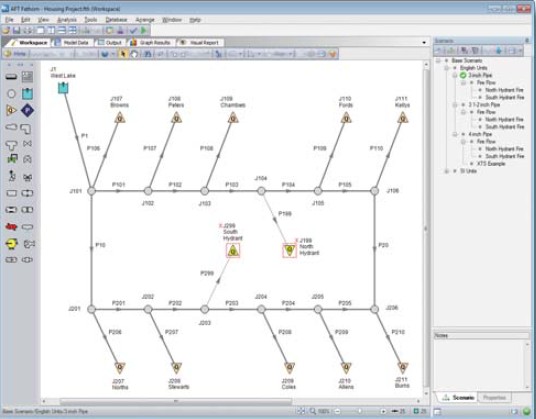Screen dimensions: 536x419
Task: Select the arrow pointer selection tool
Action: click(123, 54)
